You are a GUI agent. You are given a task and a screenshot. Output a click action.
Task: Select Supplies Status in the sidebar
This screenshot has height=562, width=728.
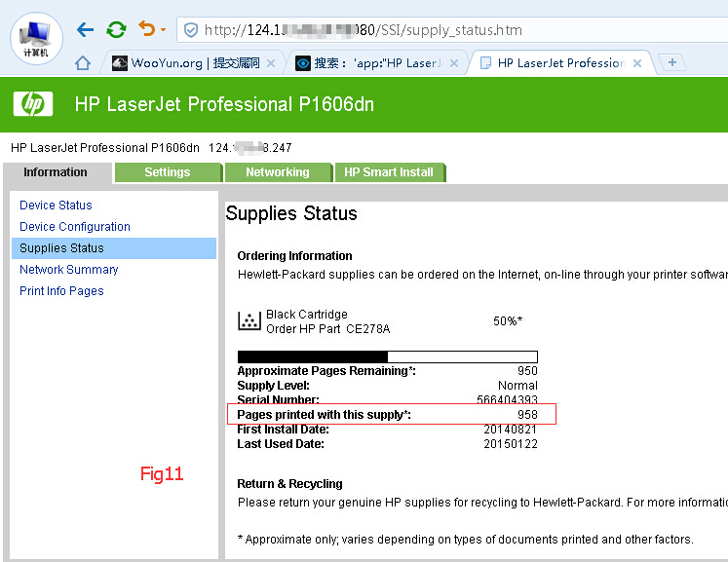(114, 247)
